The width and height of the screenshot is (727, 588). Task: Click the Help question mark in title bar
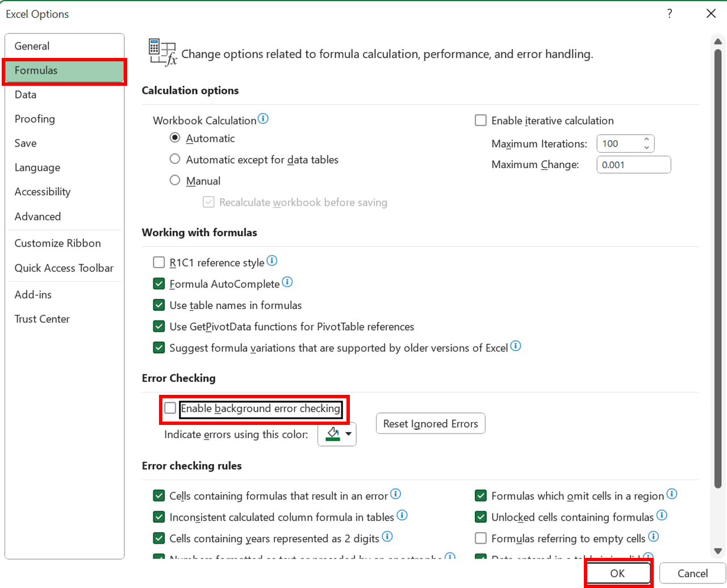click(670, 14)
